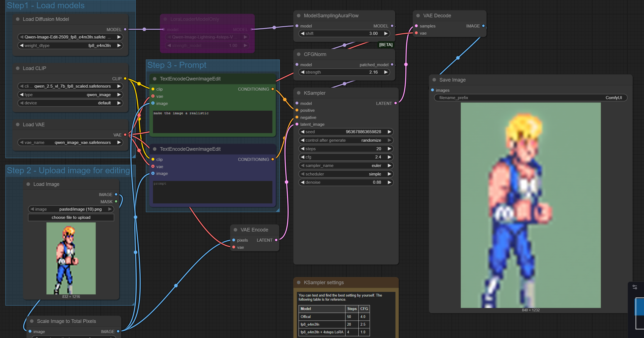Decrease the seed value with left arrow
Screen dimensions: 644x338
point(302,132)
